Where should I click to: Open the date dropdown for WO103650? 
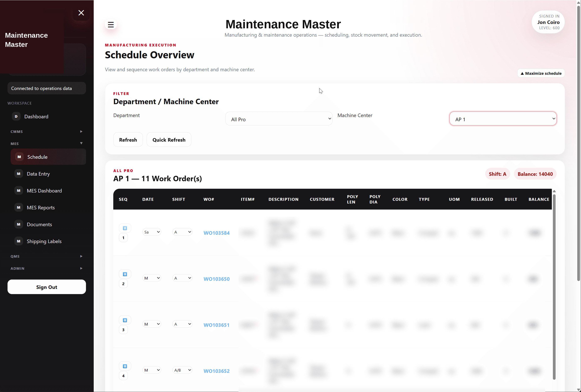(152, 278)
